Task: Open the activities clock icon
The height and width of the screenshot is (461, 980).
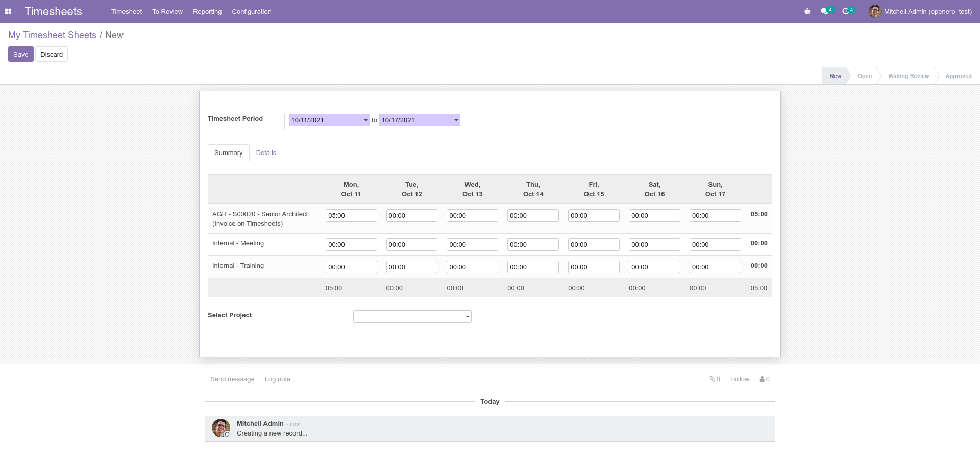Action: (846, 11)
